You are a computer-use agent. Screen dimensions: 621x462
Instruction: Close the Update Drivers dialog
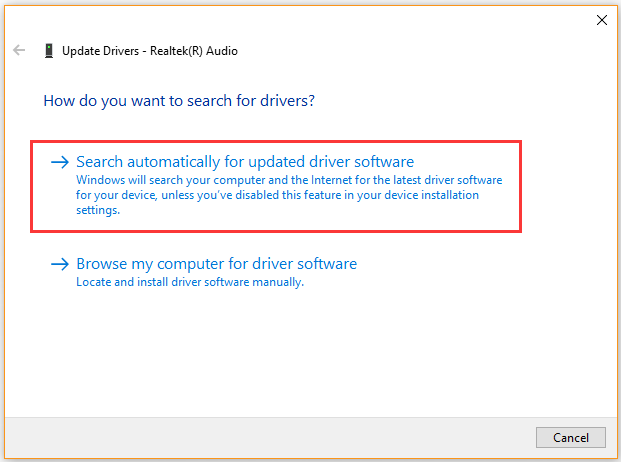tap(602, 20)
